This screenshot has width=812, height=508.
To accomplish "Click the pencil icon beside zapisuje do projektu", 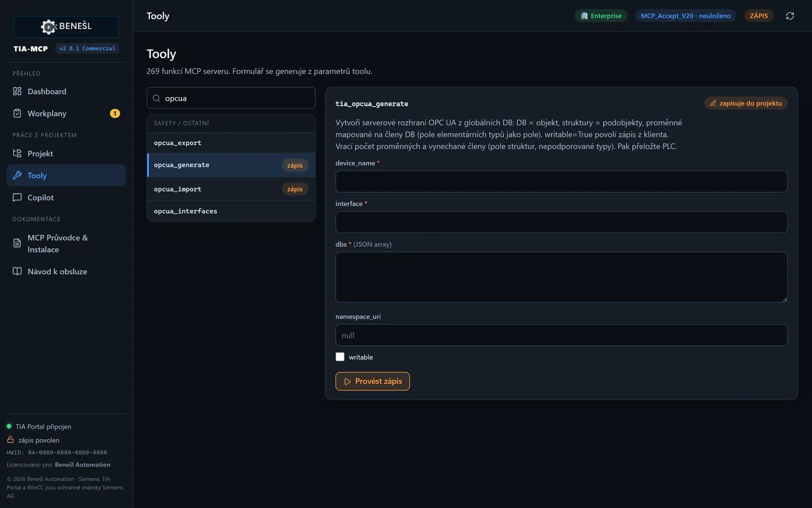I will (713, 103).
